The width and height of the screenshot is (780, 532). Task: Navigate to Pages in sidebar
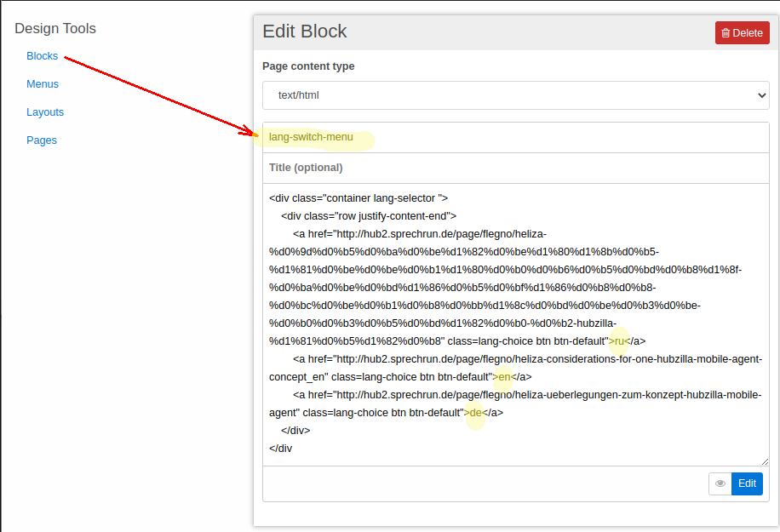pyautogui.click(x=42, y=140)
